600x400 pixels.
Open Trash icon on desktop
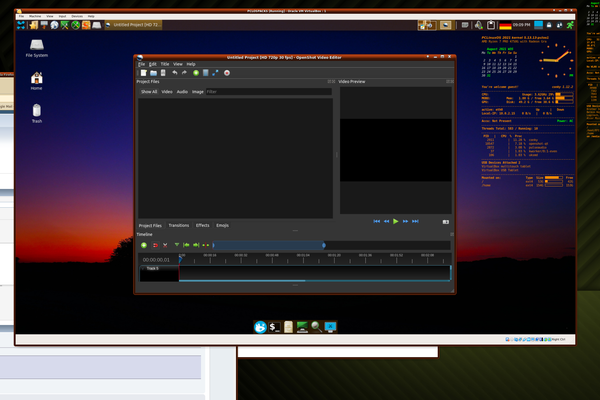click(x=37, y=112)
